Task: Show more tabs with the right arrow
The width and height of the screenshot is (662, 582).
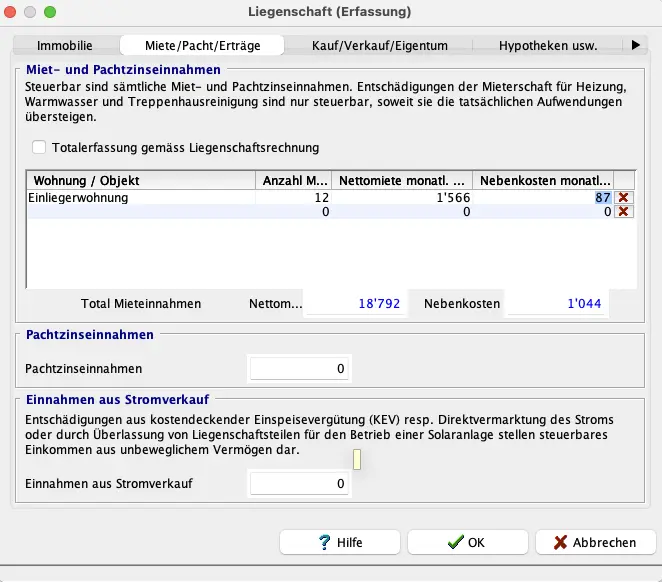Action: pyautogui.click(x=635, y=45)
